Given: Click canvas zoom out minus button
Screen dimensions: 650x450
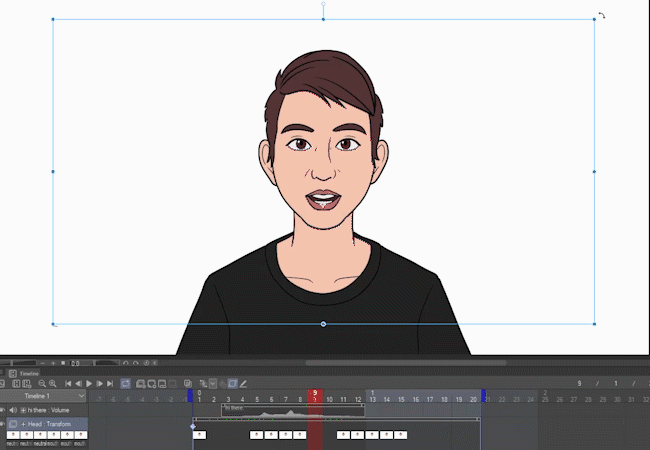Looking at the screenshot, I should coord(43,363).
